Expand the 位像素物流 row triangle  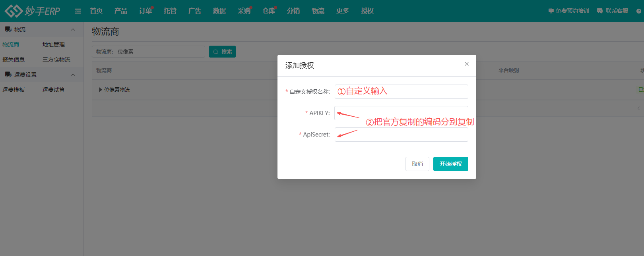point(100,90)
